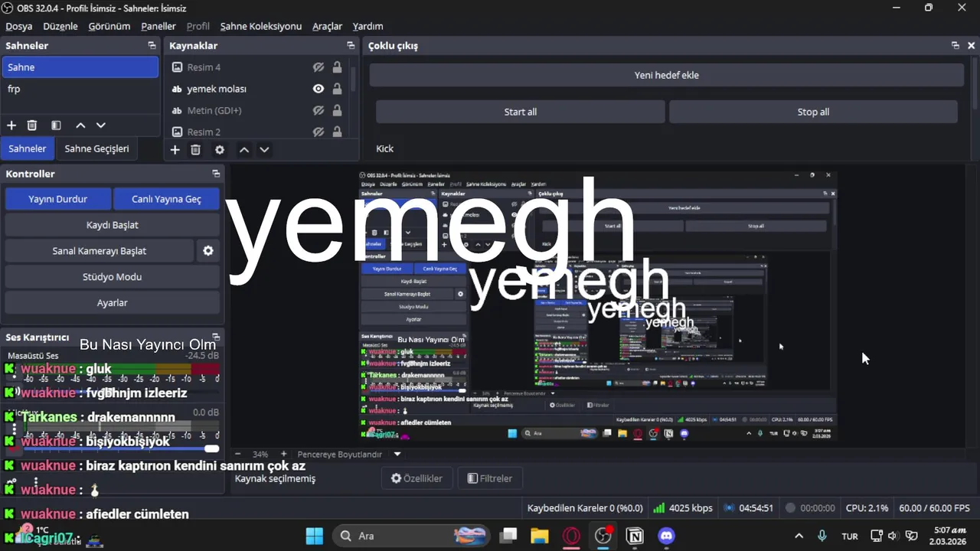Move source down with Kaynaklar down arrow

tap(264, 150)
